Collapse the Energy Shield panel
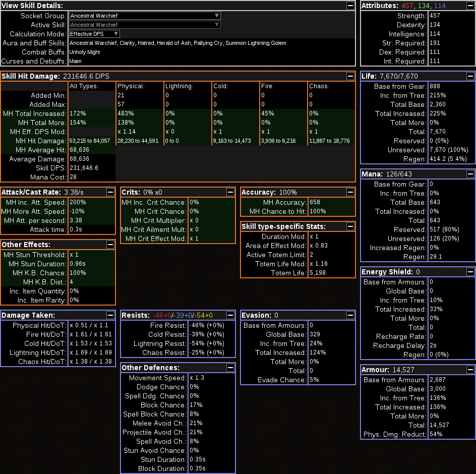 [x=470, y=272]
